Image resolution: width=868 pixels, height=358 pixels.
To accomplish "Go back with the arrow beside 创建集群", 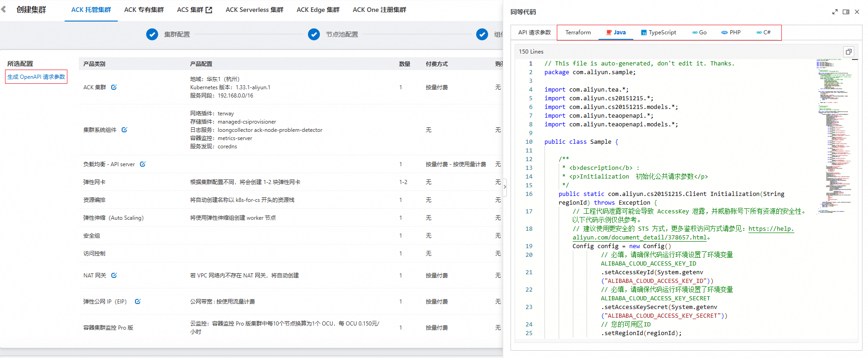I will (4, 9).
